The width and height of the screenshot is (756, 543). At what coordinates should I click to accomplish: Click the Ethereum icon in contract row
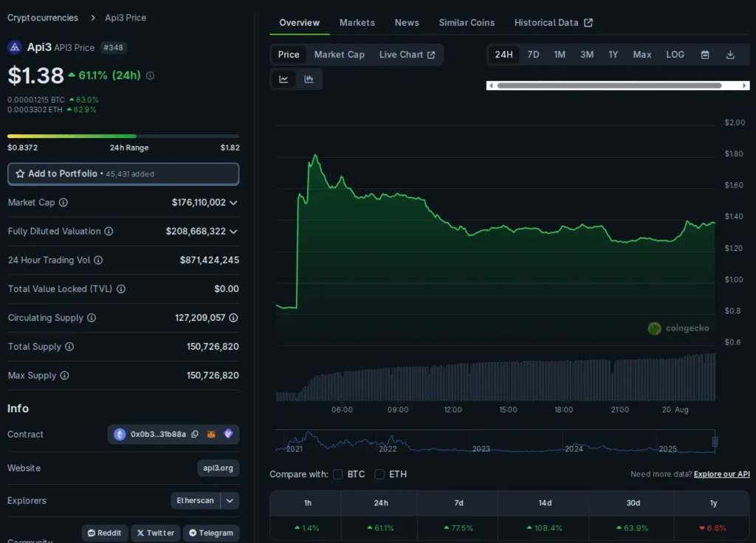[x=120, y=434]
